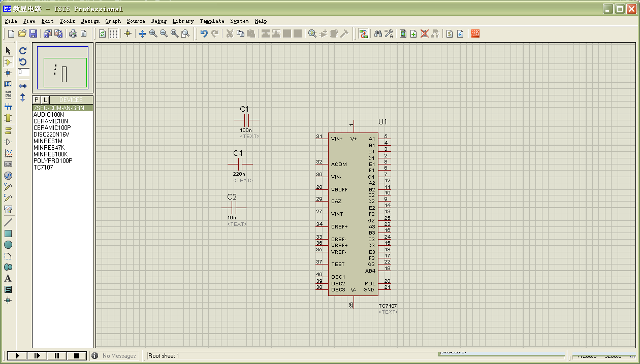Click the ARES netlist transfer icon

[475, 34]
